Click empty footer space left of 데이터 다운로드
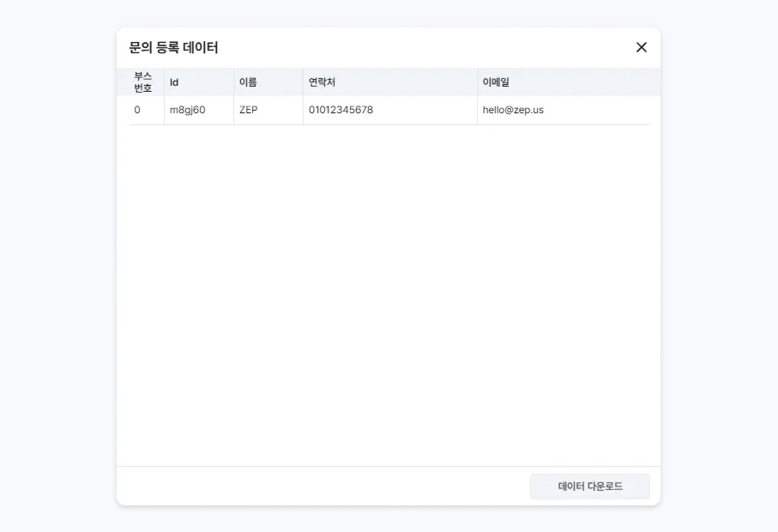The height and width of the screenshot is (532, 778). click(317, 487)
